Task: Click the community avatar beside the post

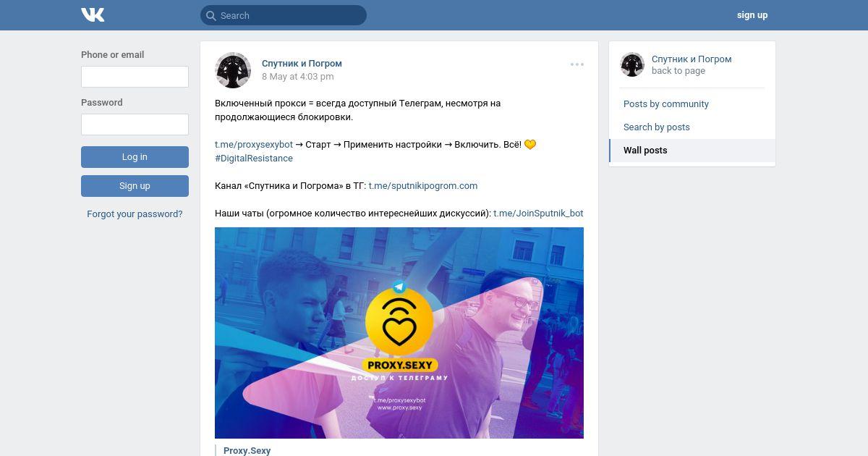Action: pyautogui.click(x=233, y=70)
